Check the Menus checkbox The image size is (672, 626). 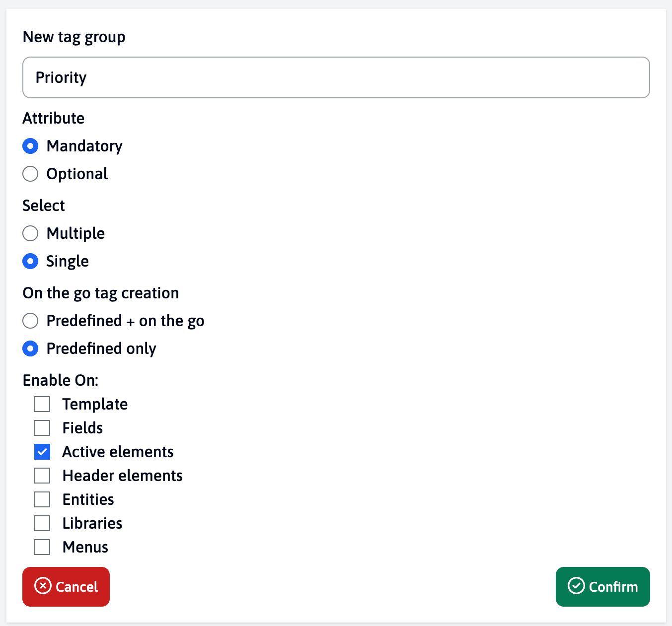click(42, 547)
